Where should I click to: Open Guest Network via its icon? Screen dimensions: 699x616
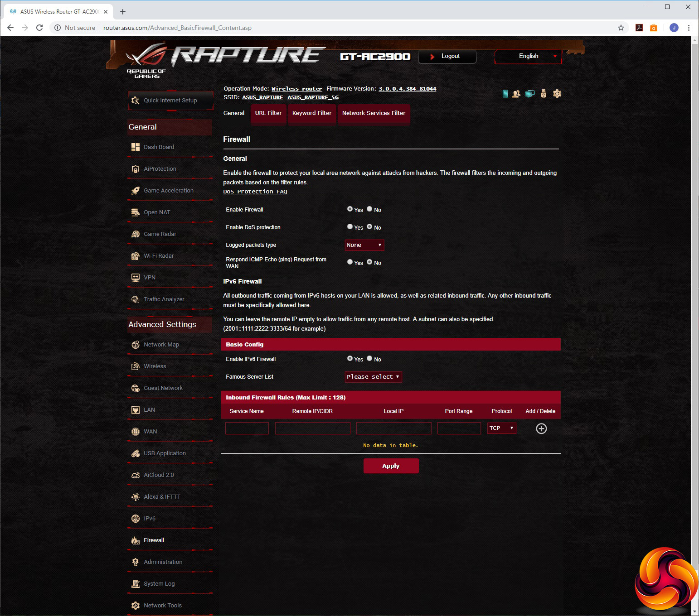[x=135, y=388]
